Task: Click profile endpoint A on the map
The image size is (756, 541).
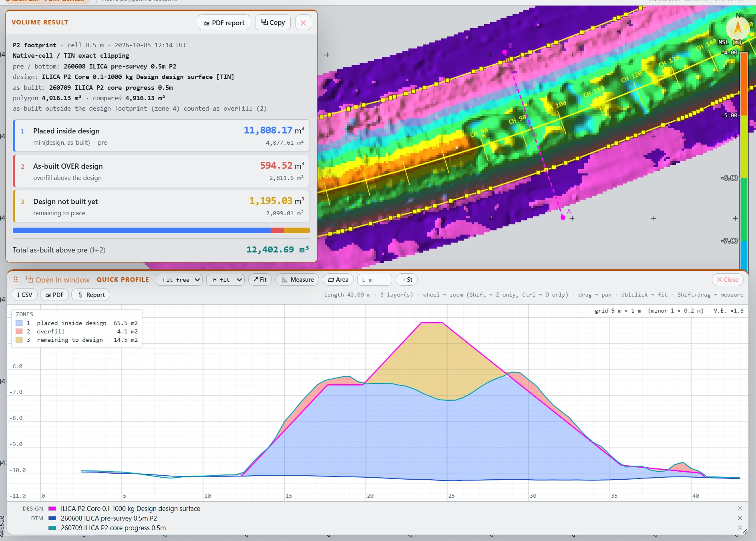Action: click(x=563, y=217)
